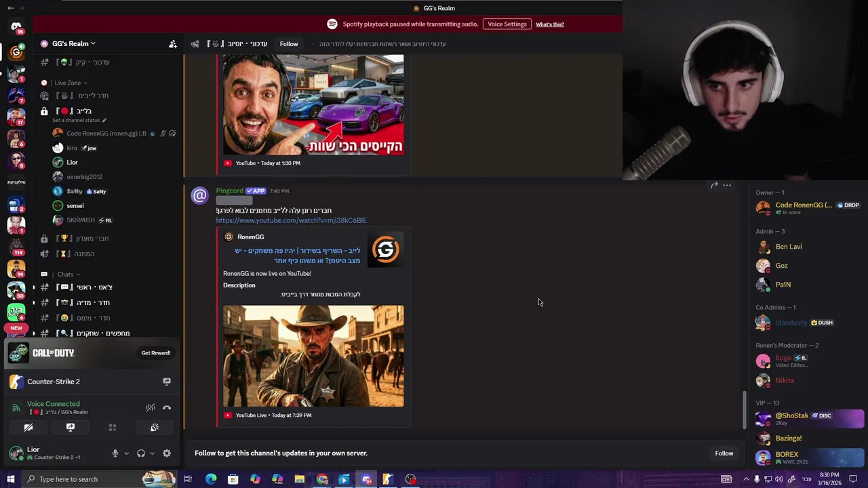Open User Settings gear icon

[167, 453]
